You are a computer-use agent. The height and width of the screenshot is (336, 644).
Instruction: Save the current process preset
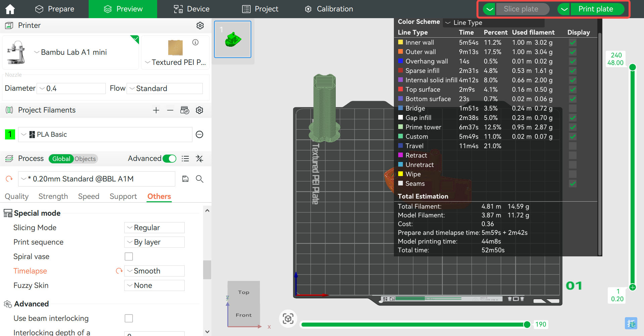[x=185, y=179]
